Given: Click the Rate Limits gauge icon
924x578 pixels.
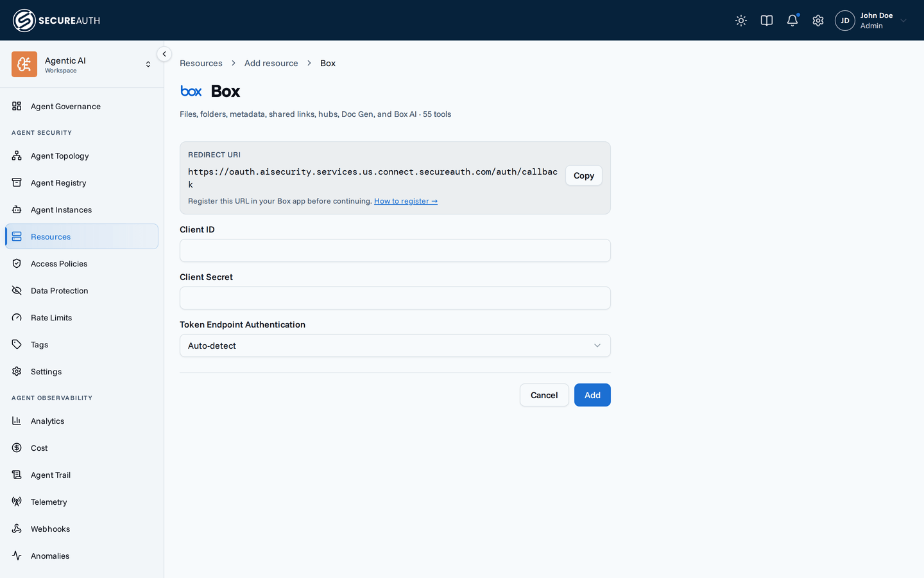Looking at the screenshot, I should pos(17,317).
